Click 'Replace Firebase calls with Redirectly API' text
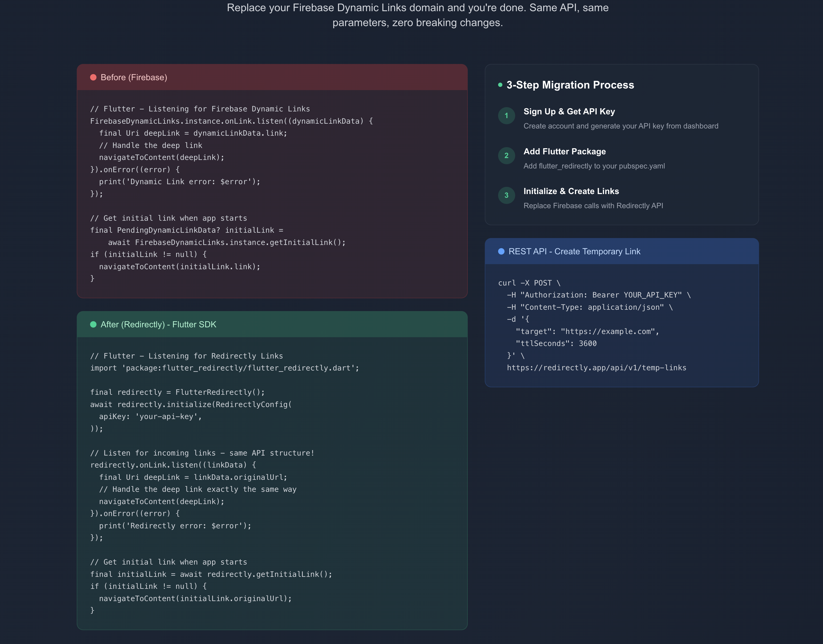Viewport: 823px width, 644px height. (593, 206)
